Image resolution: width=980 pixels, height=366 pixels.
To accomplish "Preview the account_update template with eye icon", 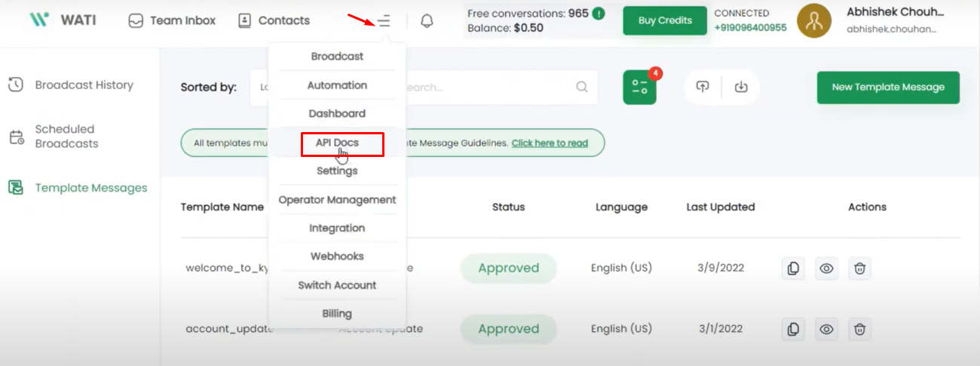I will pyautogui.click(x=826, y=329).
